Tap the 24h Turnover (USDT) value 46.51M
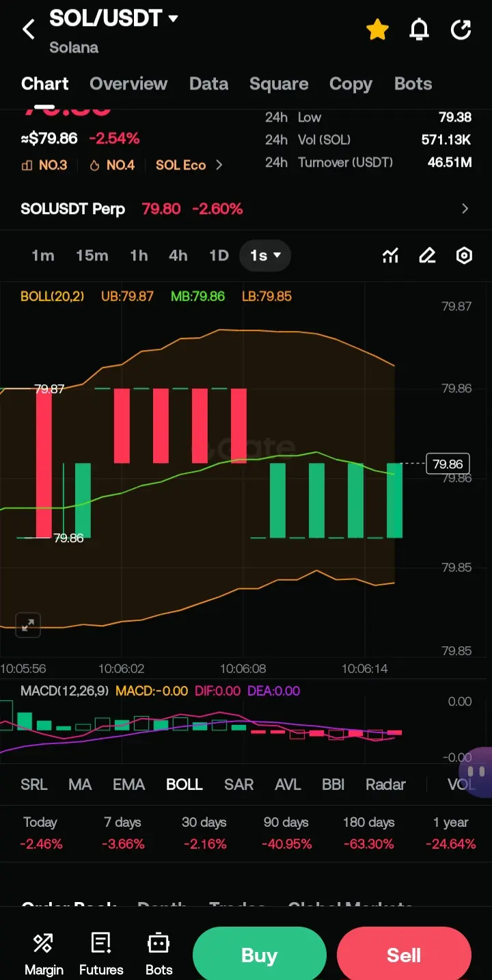 (450, 162)
